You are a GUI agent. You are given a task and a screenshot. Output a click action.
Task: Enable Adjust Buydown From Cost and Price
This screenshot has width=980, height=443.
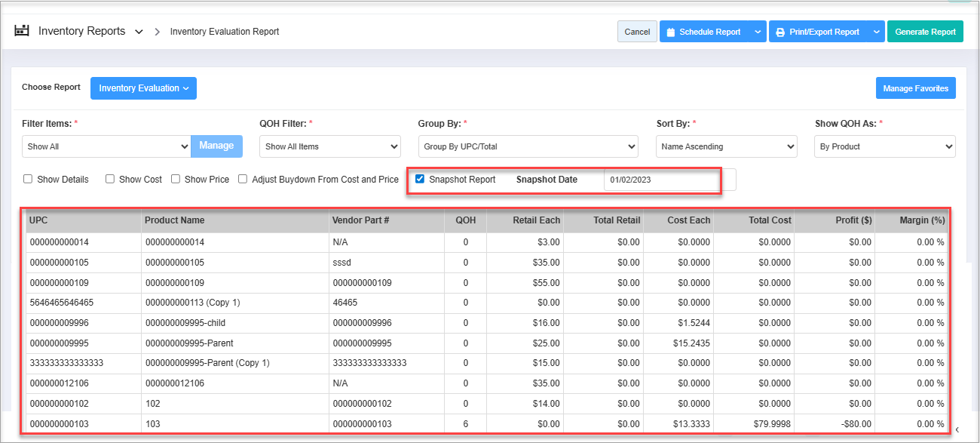click(x=243, y=180)
